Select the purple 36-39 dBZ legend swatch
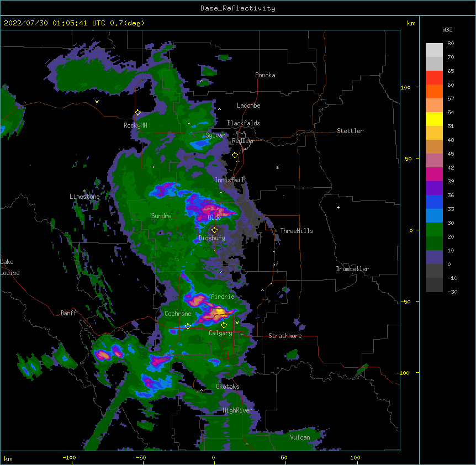Image resolution: width=476 pixels, height=465 pixels. click(434, 188)
